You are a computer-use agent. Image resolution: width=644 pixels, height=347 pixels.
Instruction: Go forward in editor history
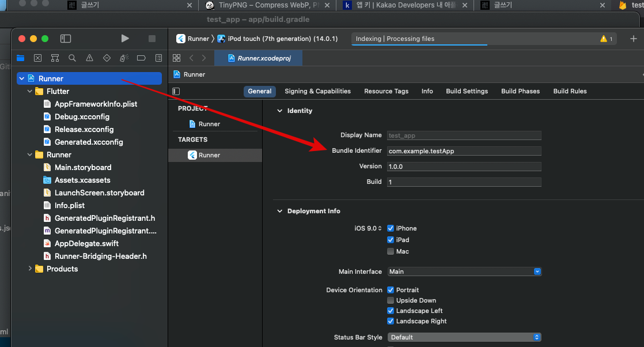pyautogui.click(x=204, y=58)
